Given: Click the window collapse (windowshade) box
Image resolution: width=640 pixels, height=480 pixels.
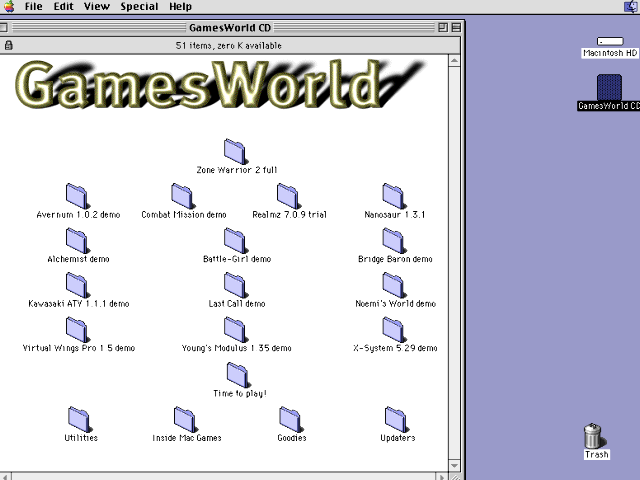Looking at the screenshot, I should point(456,27).
